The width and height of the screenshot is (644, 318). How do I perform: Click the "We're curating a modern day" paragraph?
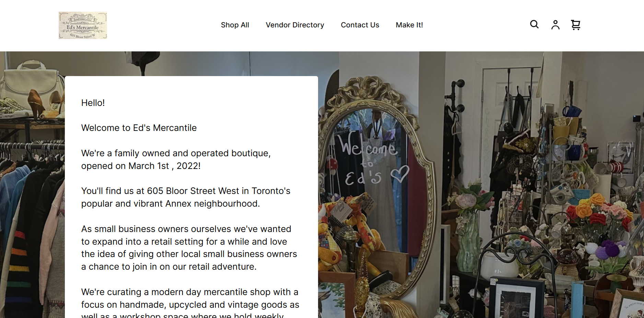(x=190, y=302)
